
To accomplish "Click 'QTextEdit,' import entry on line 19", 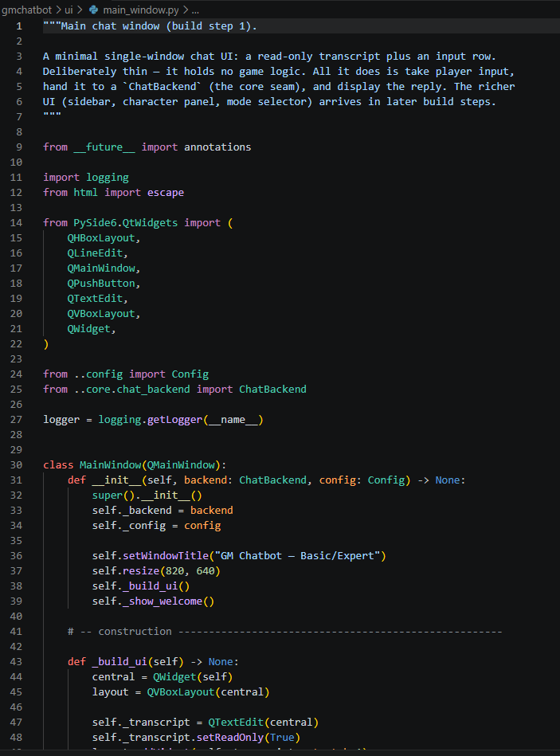I will click(97, 299).
